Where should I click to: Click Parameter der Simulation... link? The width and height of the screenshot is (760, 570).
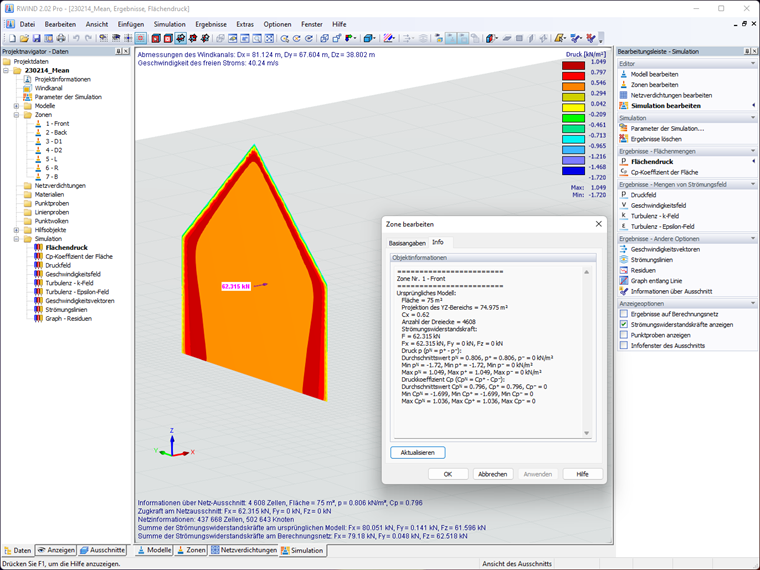[x=667, y=128]
